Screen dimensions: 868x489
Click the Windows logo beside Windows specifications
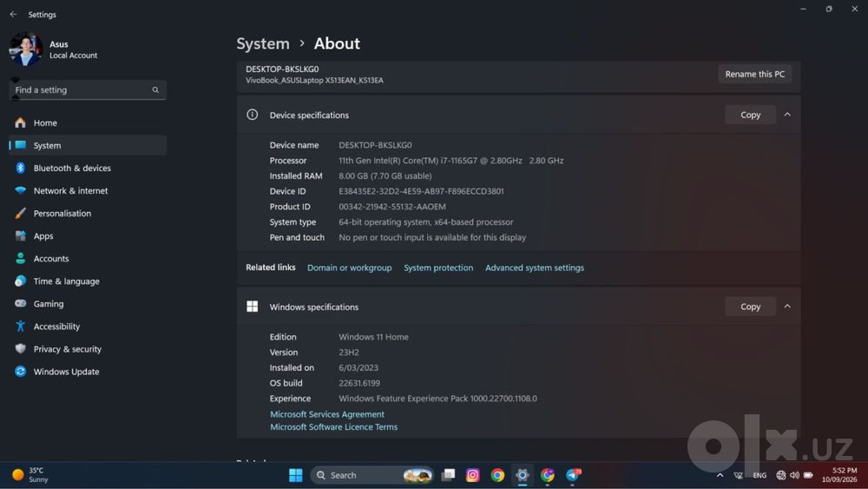(x=252, y=307)
